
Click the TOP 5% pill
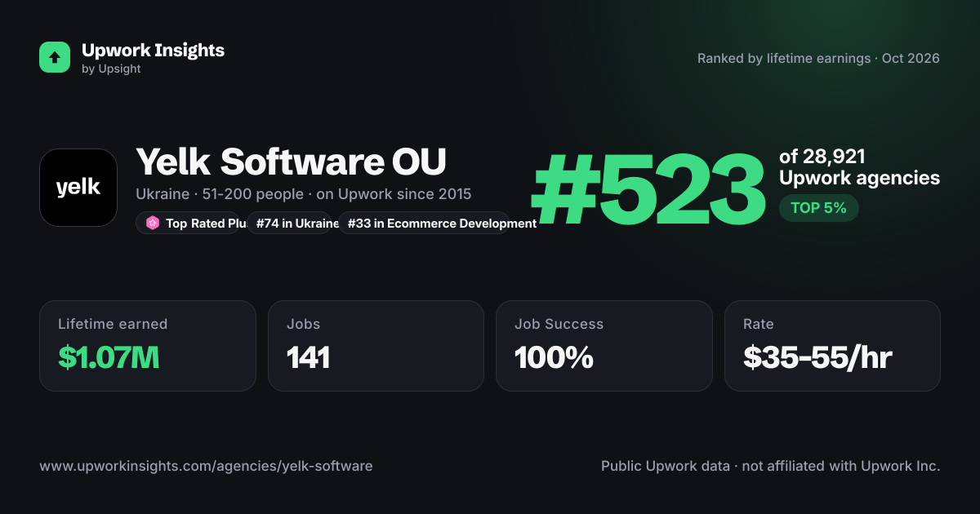pyautogui.click(x=818, y=208)
